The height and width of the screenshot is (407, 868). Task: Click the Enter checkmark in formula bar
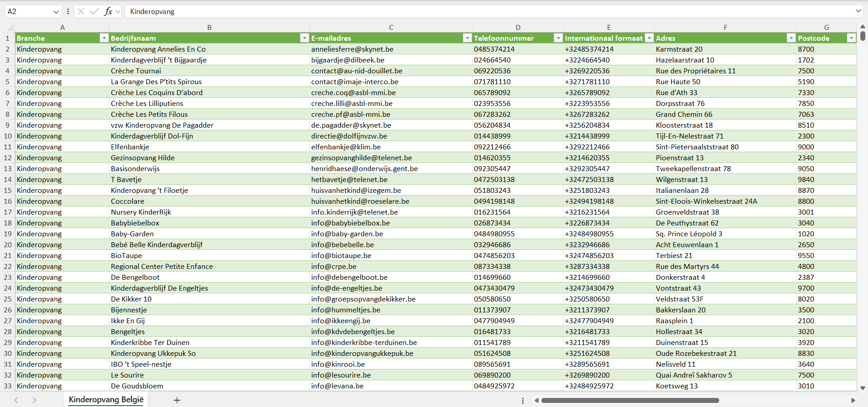tap(95, 11)
